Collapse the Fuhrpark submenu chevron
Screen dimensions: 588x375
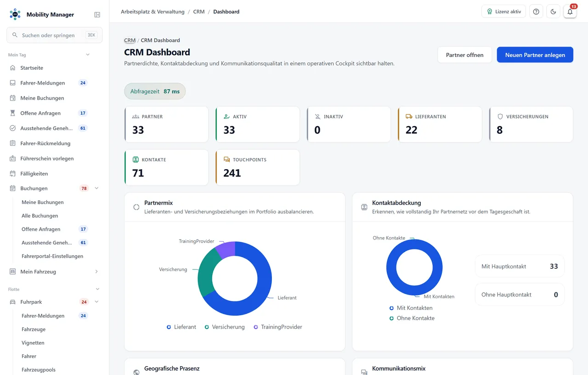coord(96,302)
